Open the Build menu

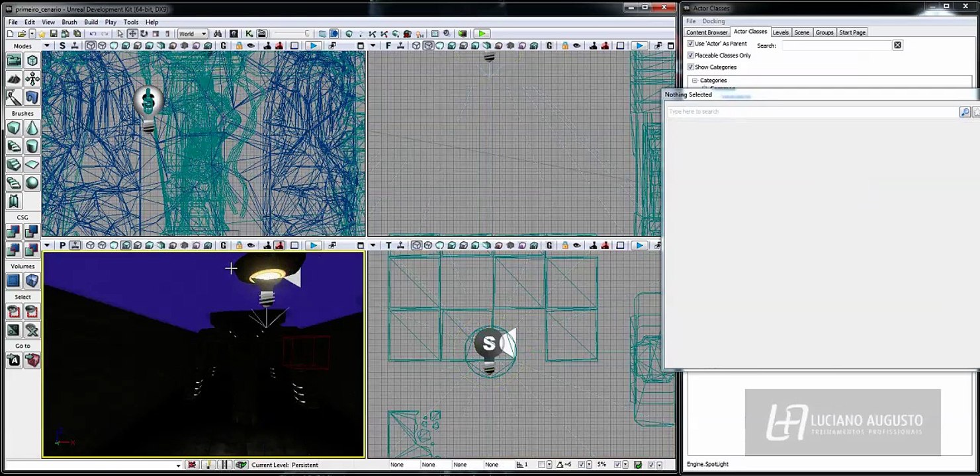[91, 22]
